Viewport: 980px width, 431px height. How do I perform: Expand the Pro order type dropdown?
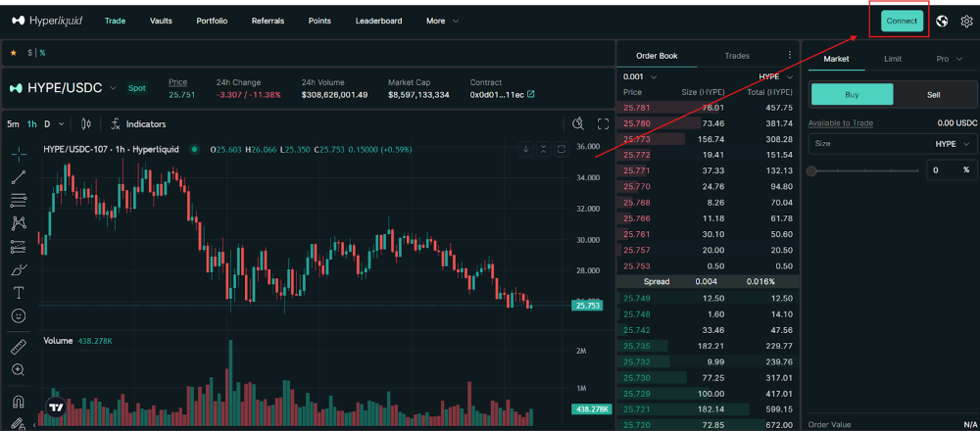(950, 59)
